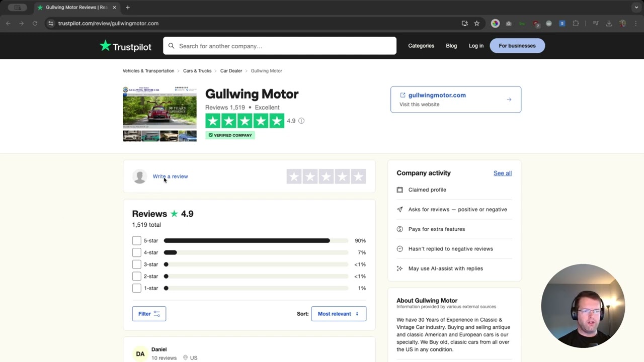Click the info icon next to 4.9 rating
The image size is (644, 362).
[x=301, y=121]
